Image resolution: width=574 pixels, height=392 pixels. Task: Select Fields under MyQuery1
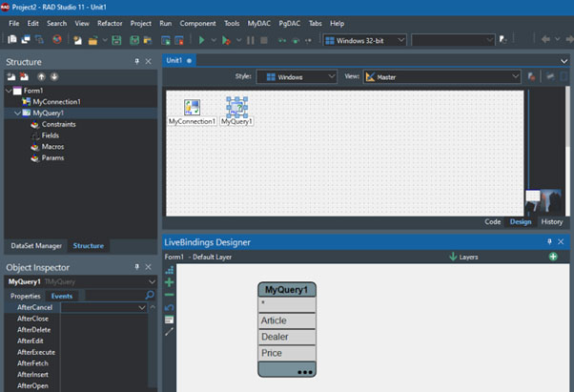(51, 135)
